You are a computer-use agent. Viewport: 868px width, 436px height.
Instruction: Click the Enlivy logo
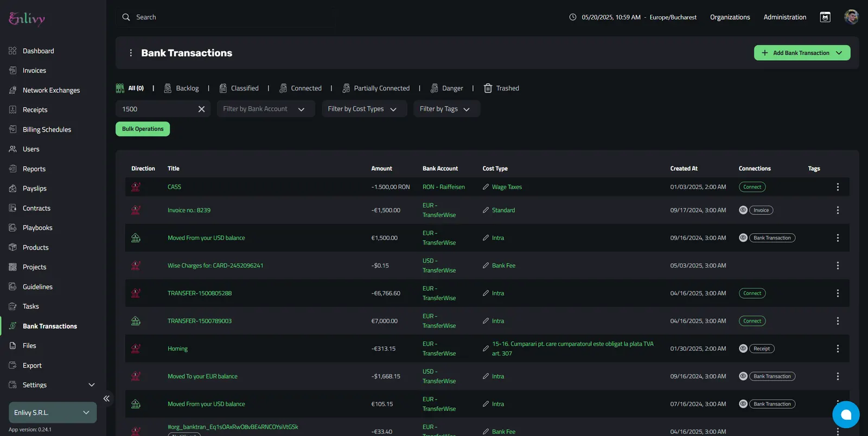[27, 19]
